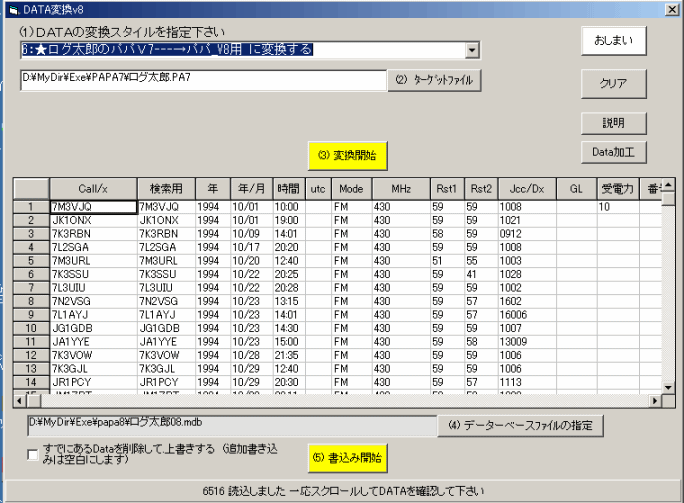684x503 pixels.
Task: Click the database file path field
Action: pyautogui.click(x=232, y=426)
